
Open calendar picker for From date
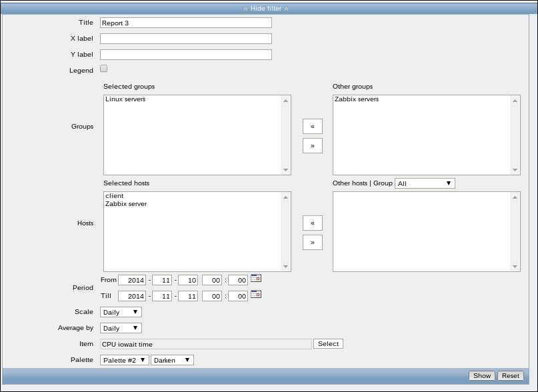click(x=256, y=279)
